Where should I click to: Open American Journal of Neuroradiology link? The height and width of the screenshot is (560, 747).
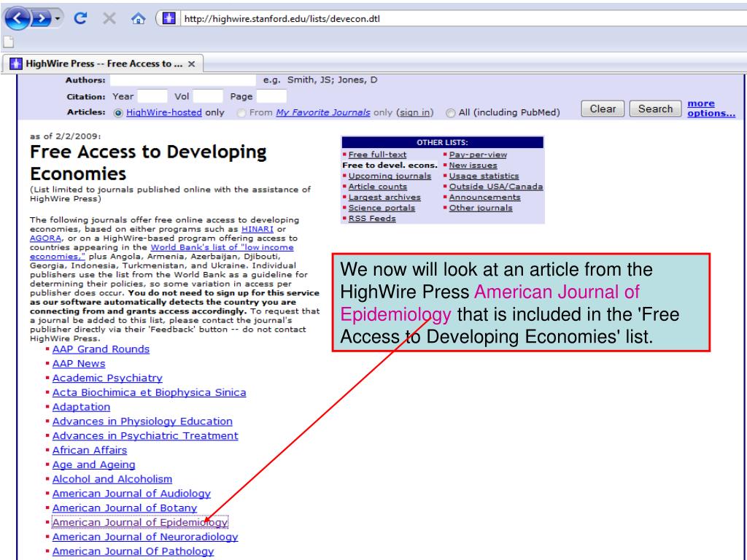(x=145, y=537)
